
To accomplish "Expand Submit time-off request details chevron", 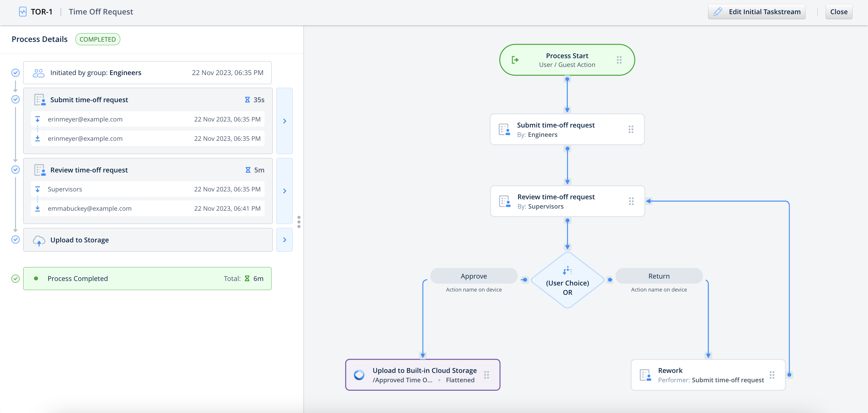I will click(285, 121).
